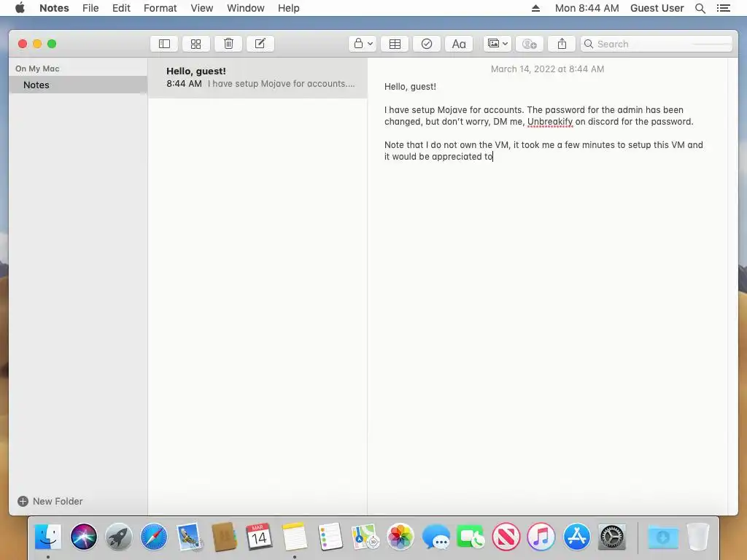Image resolution: width=747 pixels, height=560 pixels.
Task: Open News from the Dock
Action: [506, 537]
